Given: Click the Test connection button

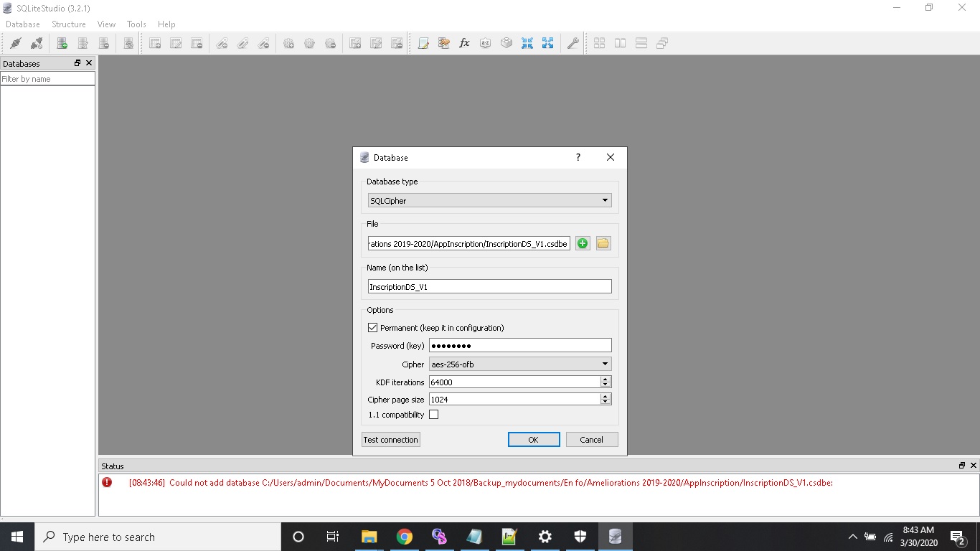Looking at the screenshot, I should [390, 440].
